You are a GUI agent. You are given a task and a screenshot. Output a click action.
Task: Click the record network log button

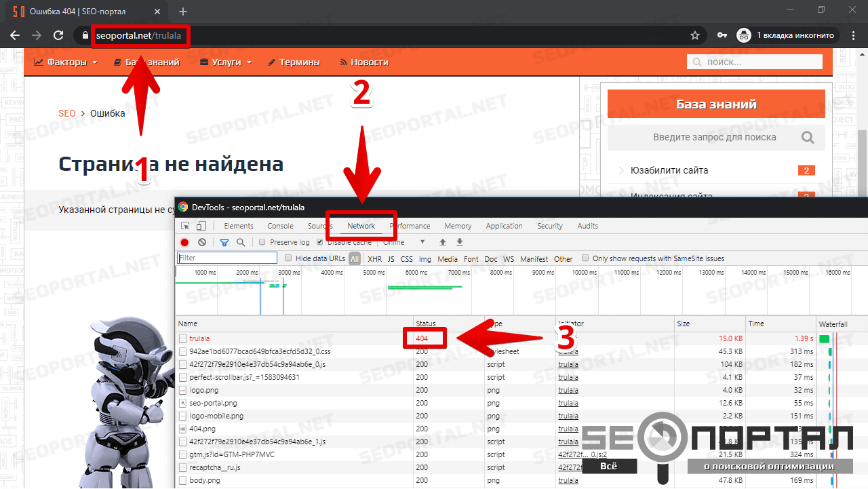[184, 242]
